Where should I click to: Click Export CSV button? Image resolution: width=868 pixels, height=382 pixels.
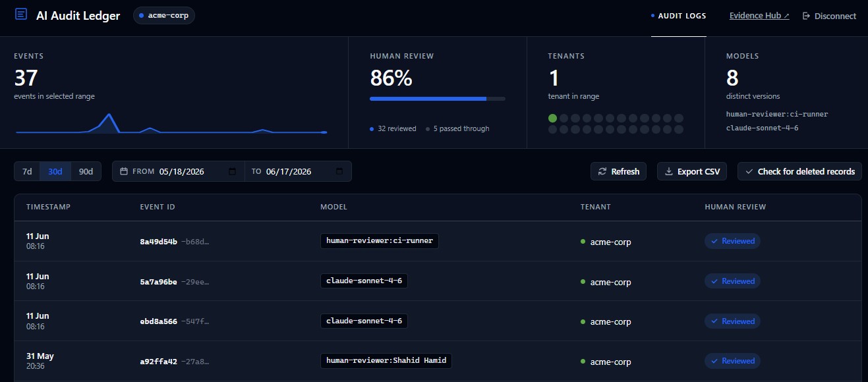click(693, 171)
